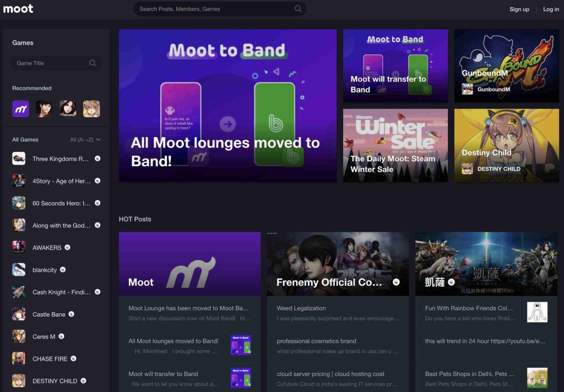Image resolution: width=564 pixels, height=392 pixels.
Task: Open post All Moot lounges moved to Band!
Action: point(189,346)
